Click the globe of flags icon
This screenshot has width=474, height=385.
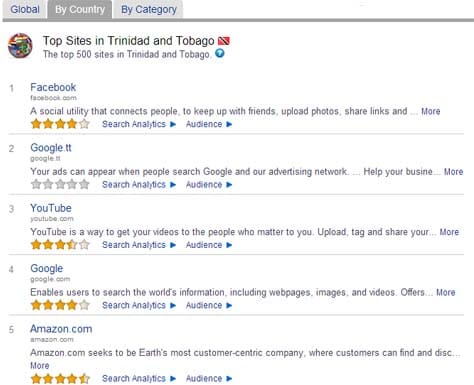tap(20, 46)
